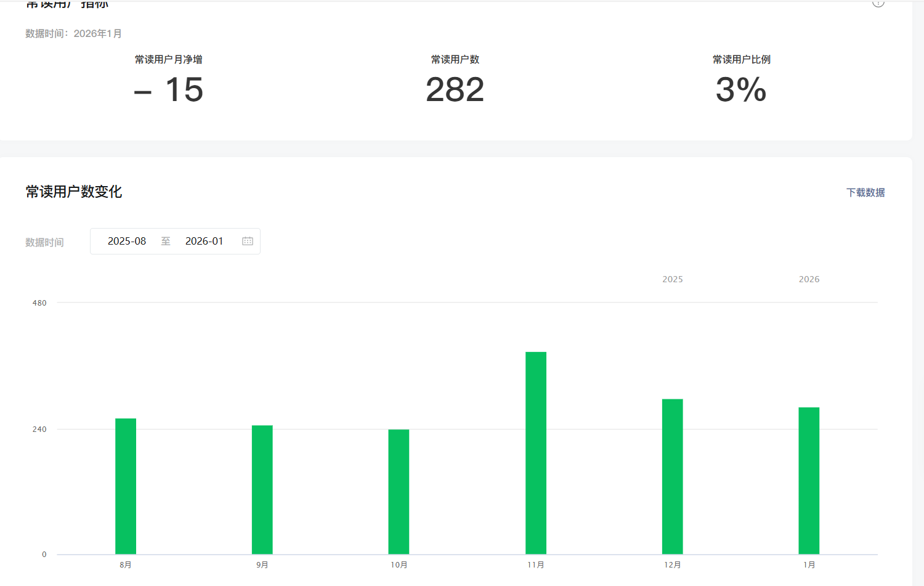924x586 pixels.
Task: Click the – 15 monthly net increase value
Action: tap(169, 90)
